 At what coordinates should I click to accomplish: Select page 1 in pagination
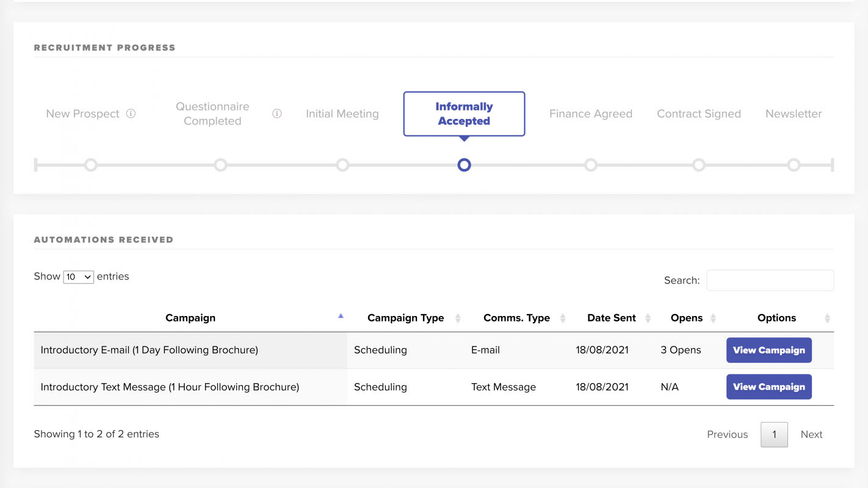(x=774, y=434)
